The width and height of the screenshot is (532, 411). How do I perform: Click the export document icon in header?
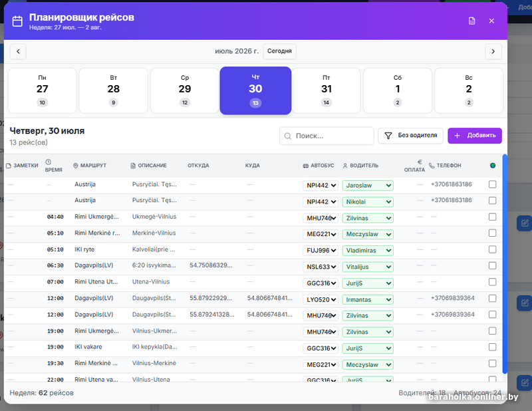(x=471, y=21)
